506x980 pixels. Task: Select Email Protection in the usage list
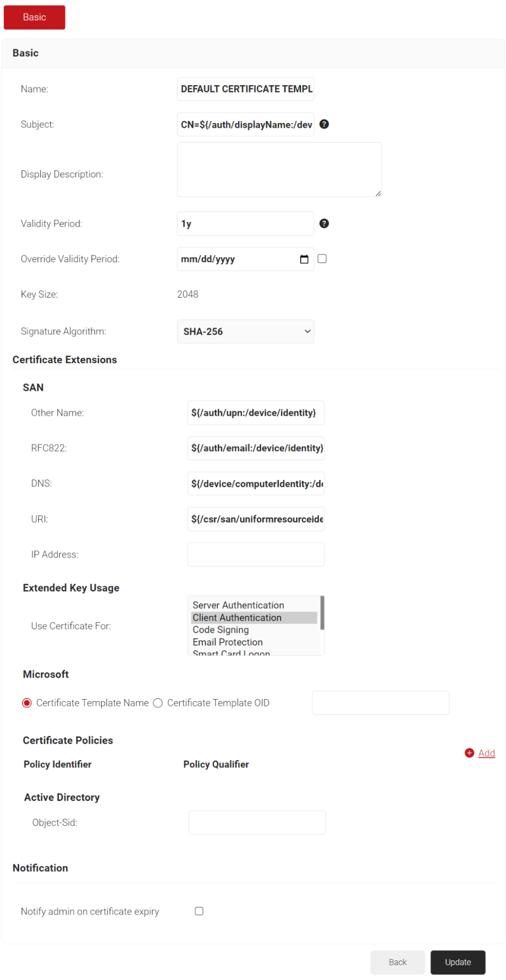(228, 642)
